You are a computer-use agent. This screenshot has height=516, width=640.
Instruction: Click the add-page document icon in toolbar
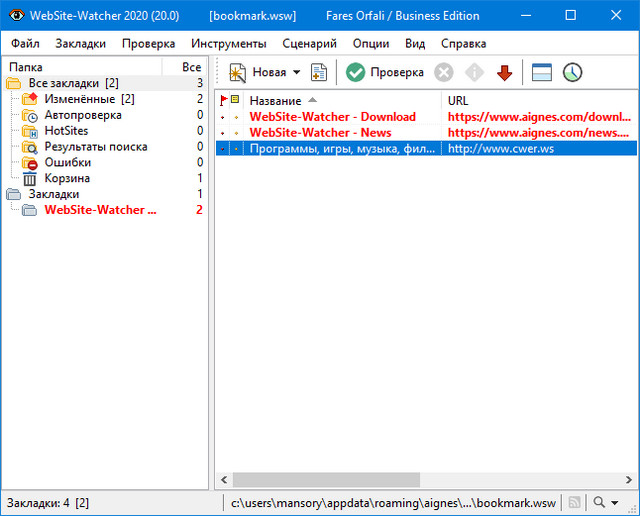point(319,73)
